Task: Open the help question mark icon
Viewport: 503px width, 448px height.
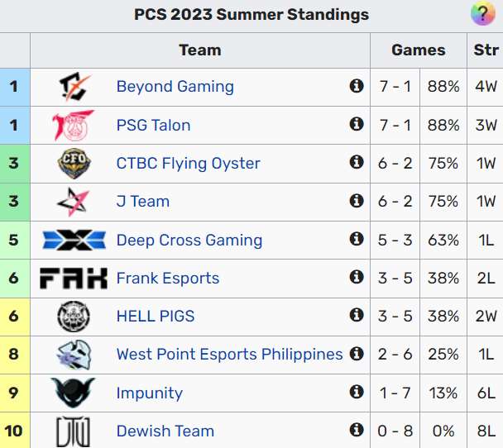Action: (x=482, y=14)
